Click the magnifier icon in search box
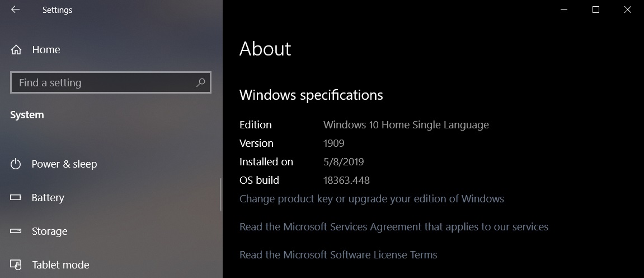This screenshot has width=644, height=278. (201, 82)
